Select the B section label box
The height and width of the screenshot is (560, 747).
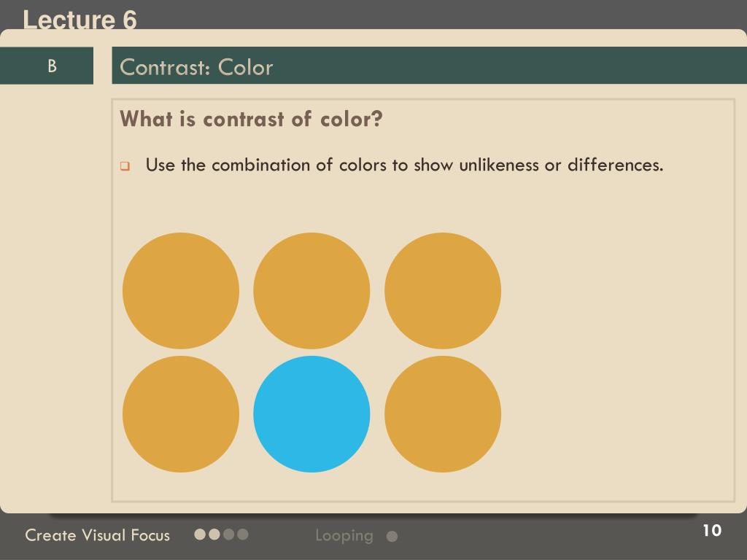47,65
